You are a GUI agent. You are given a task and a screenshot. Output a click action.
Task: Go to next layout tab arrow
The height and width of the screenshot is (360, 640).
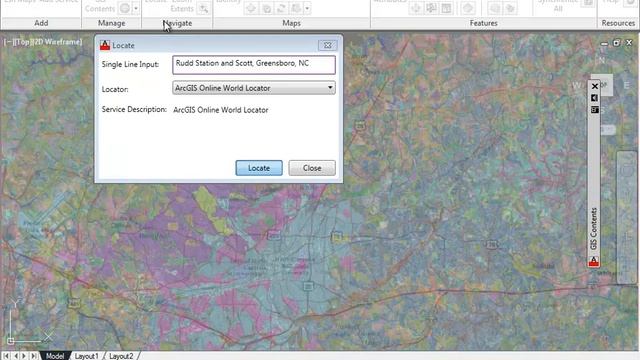pos(24,356)
